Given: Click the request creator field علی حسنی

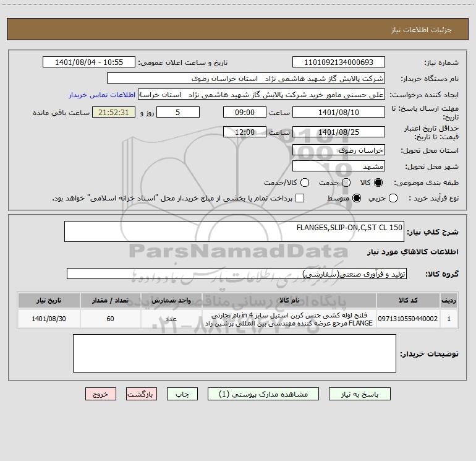Looking at the screenshot, I should (x=261, y=95).
